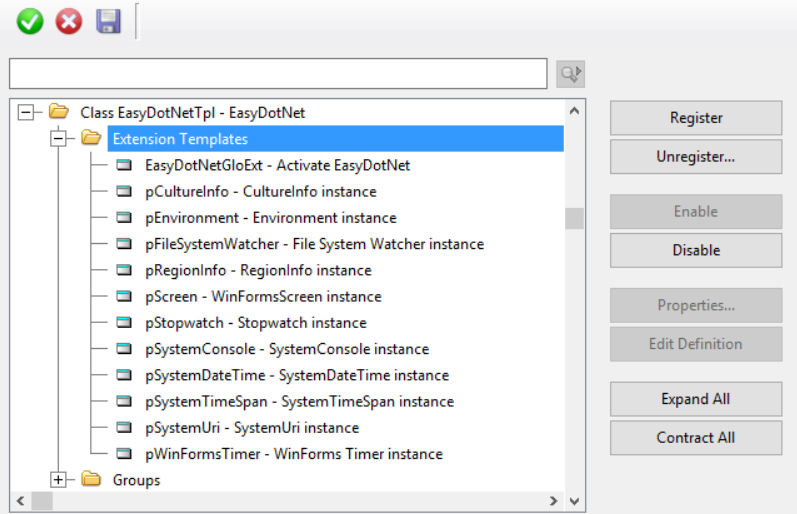Select the Extension Templates row
797x514 pixels.
pyautogui.click(x=335, y=139)
